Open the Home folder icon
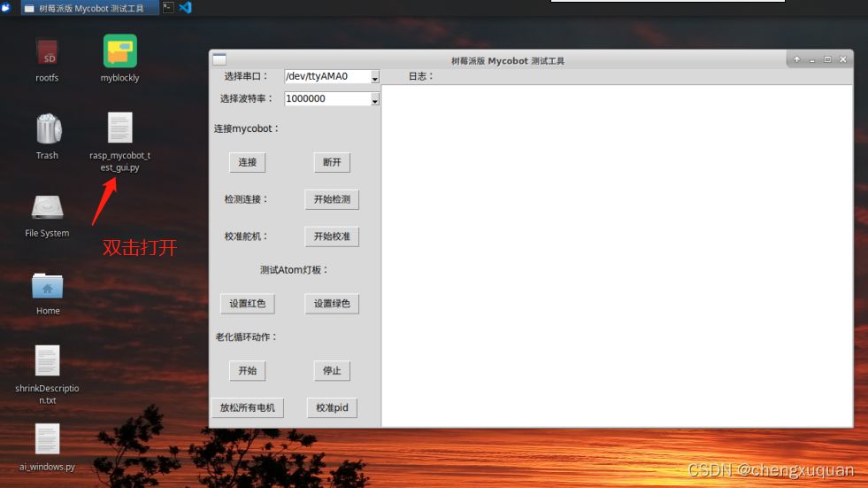 [48, 286]
